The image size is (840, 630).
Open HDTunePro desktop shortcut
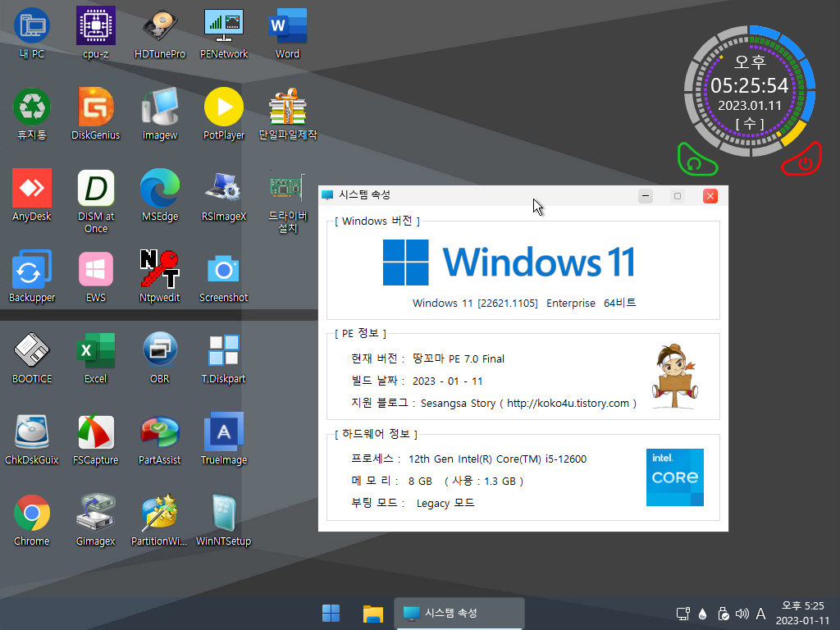pos(160,32)
